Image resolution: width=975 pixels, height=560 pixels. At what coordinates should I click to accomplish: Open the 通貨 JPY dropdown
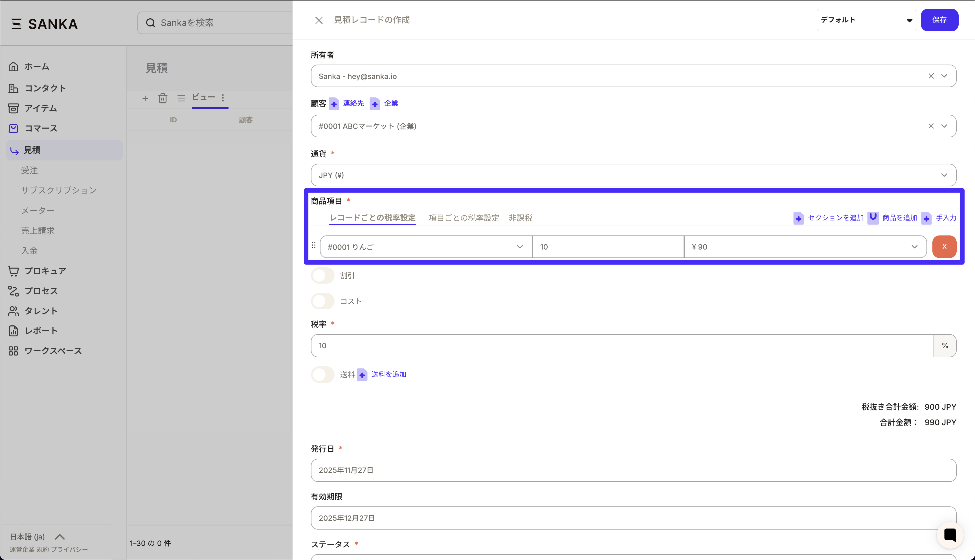944,175
